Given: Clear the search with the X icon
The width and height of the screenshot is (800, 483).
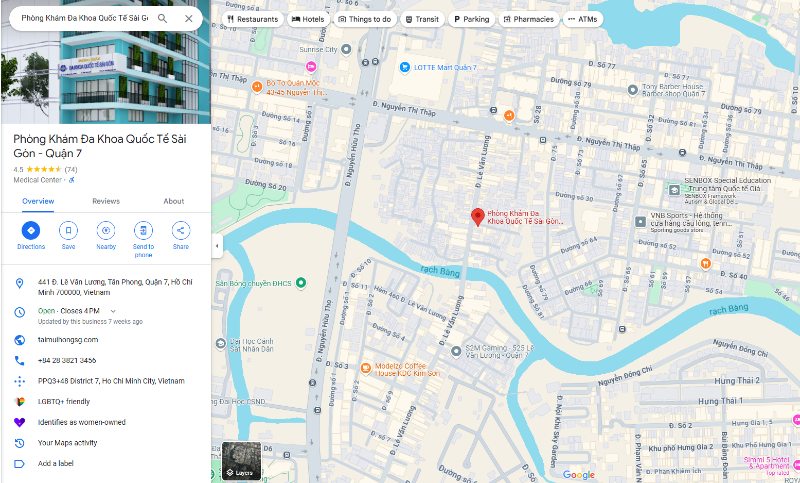Looking at the screenshot, I should 189,18.
